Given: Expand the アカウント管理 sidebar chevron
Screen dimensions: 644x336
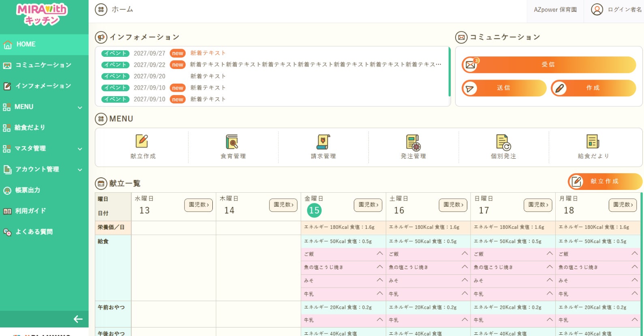Looking at the screenshot, I should click(x=80, y=170).
